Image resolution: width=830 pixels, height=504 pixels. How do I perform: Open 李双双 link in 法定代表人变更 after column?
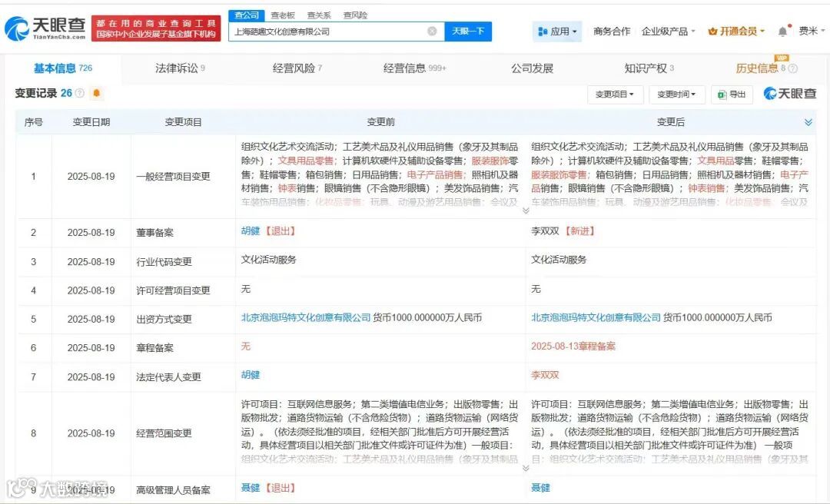pos(545,375)
